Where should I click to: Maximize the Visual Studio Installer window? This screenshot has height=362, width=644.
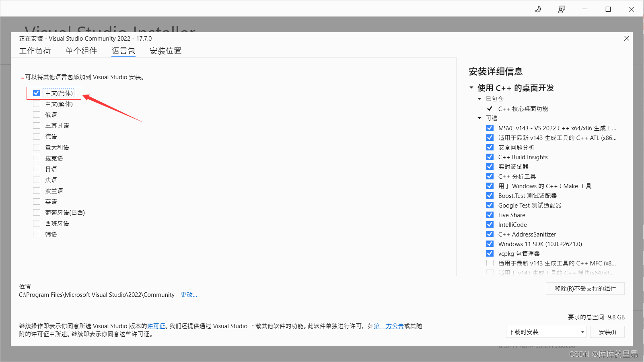click(608, 9)
